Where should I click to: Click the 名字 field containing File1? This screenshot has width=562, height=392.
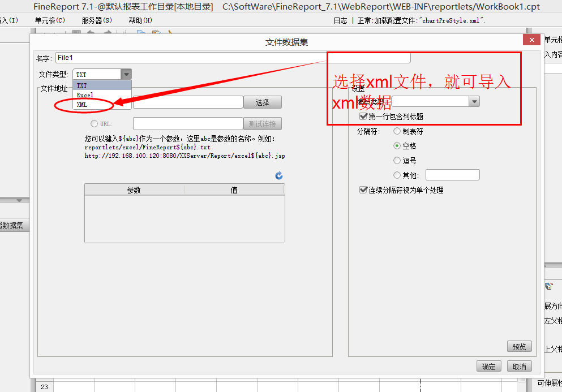233,58
